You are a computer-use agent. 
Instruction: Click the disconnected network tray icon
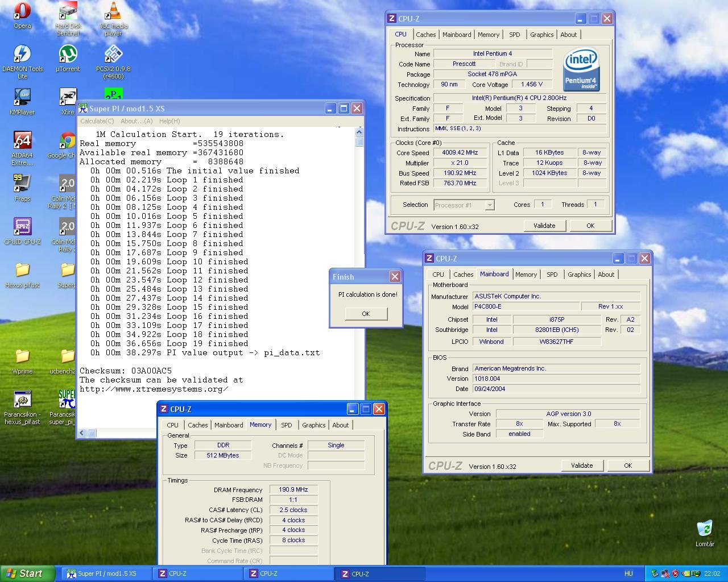[665, 573]
